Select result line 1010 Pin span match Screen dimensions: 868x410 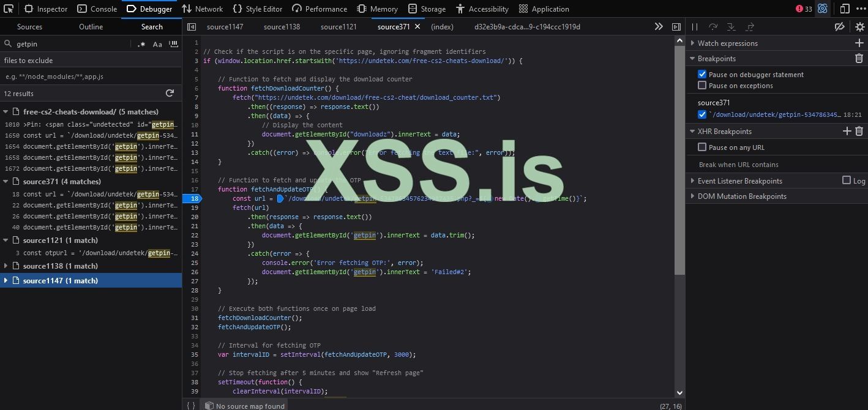pos(91,124)
